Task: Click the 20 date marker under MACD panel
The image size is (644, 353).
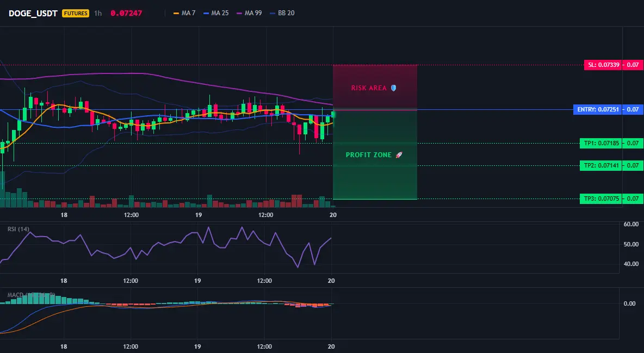Action: pos(331,346)
